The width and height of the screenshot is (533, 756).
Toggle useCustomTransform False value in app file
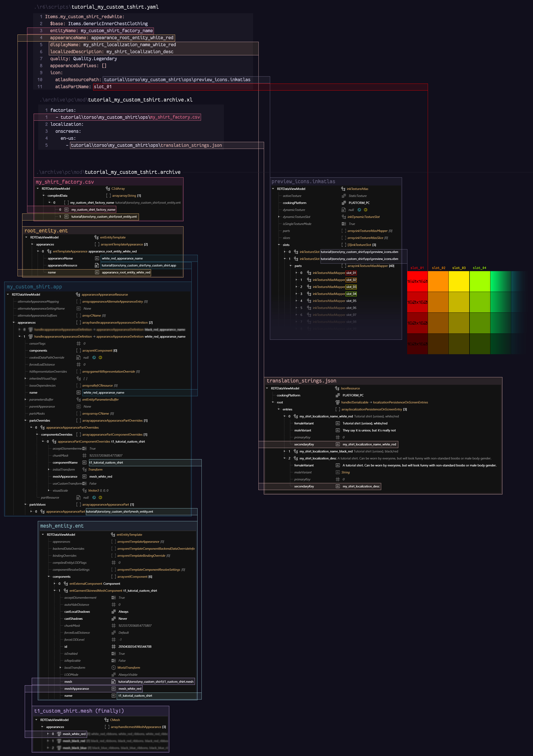click(93, 484)
